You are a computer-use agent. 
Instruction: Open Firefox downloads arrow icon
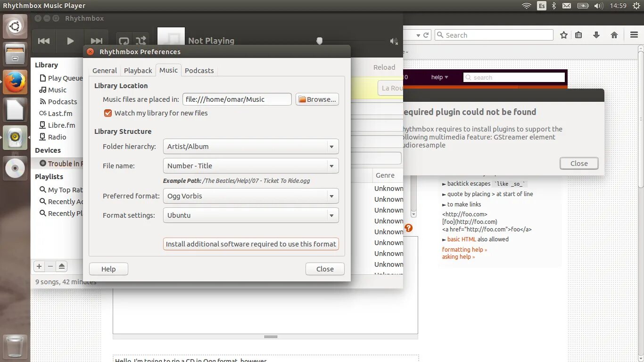(x=596, y=35)
